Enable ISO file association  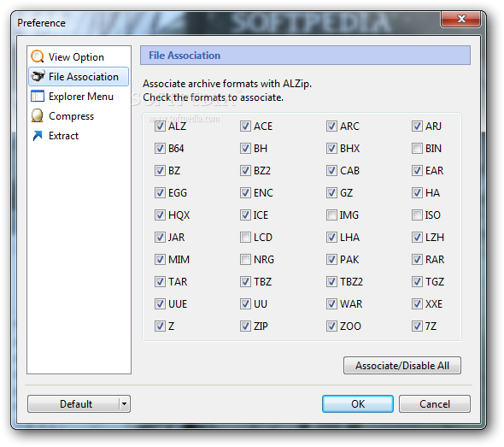417,215
